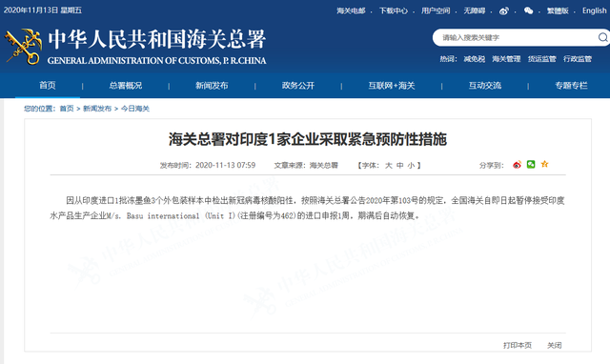
Task: Select large font size 大
Action: click(388, 165)
